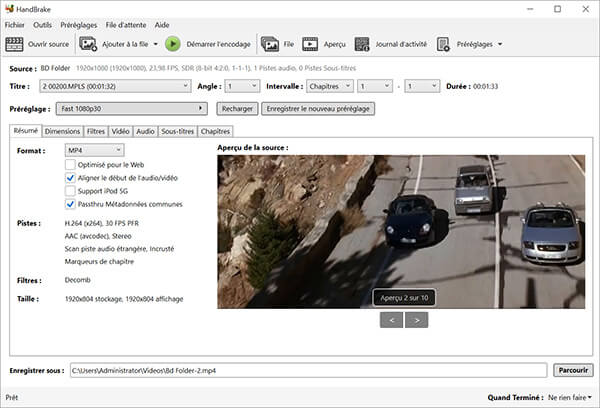The width and height of the screenshot is (600, 408).
Task: Click the Enregistrer sous path field
Action: click(x=308, y=370)
